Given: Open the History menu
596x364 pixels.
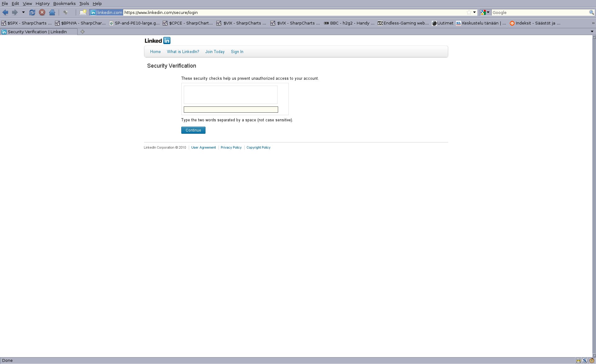Looking at the screenshot, I should pos(43,3).
